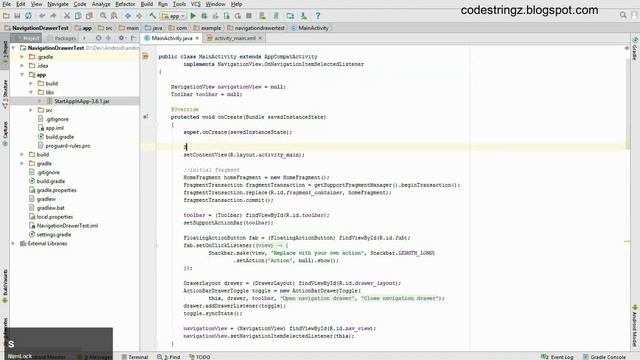Click the Synchronize toolbar icon
The height and width of the screenshot is (360, 640).
click(28, 16)
